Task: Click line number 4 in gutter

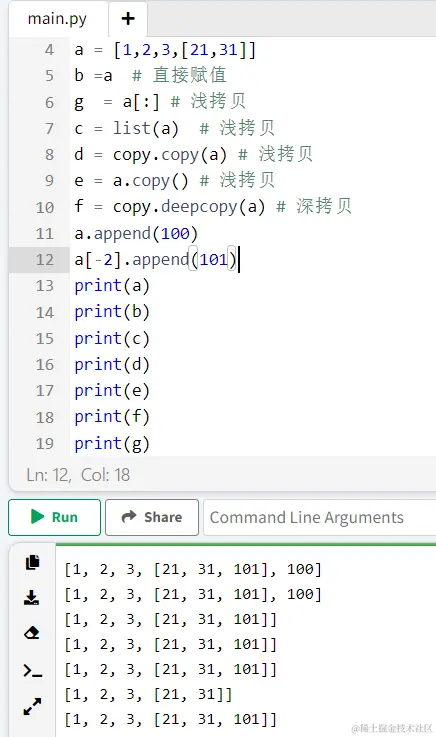Action: click(49, 50)
